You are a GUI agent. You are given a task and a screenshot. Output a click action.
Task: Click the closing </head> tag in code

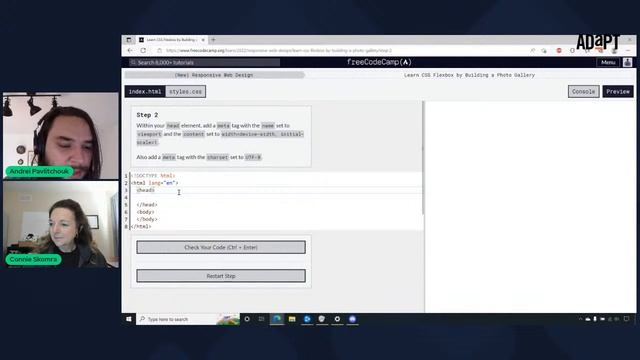[x=147, y=205]
